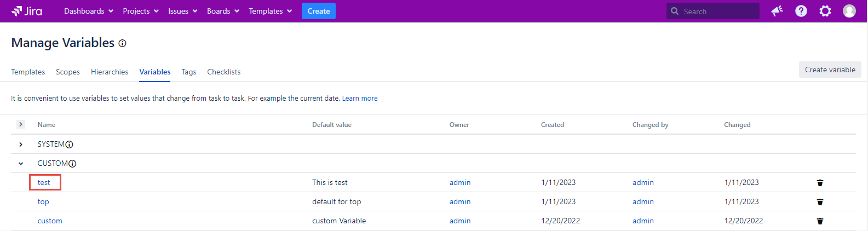The image size is (868, 231).
Task: Click in the Search field
Action: point(717,11)
